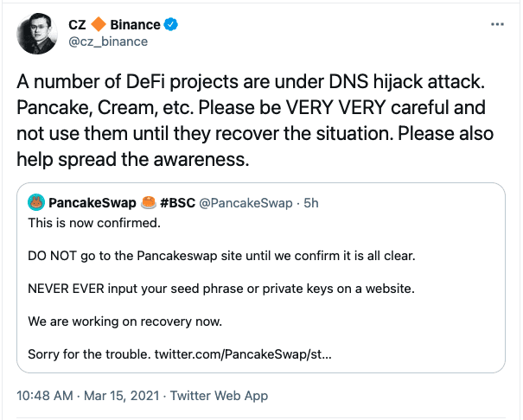
Task: Select the #BSC hashtag
Action: point(178,203)
